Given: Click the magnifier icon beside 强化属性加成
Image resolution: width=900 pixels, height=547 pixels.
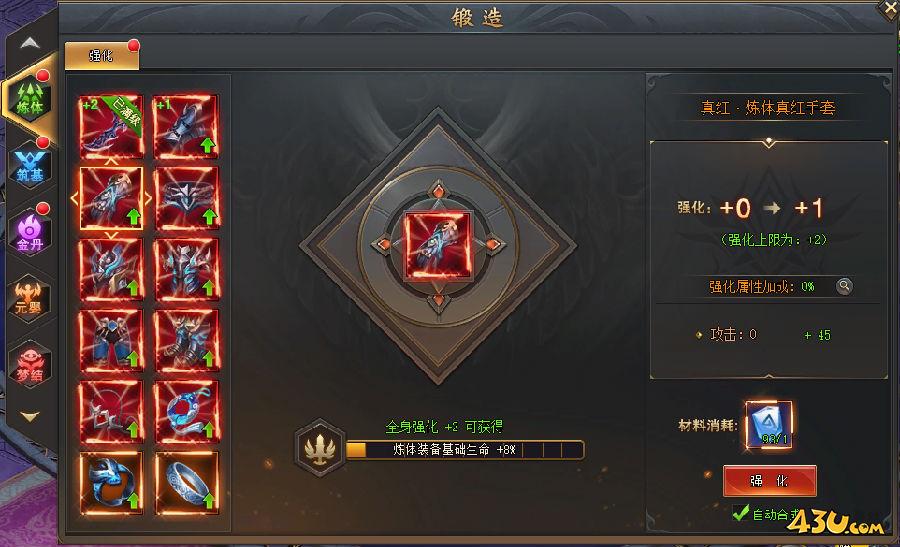Looking at the screenshot, I should (x=844, y=286).
